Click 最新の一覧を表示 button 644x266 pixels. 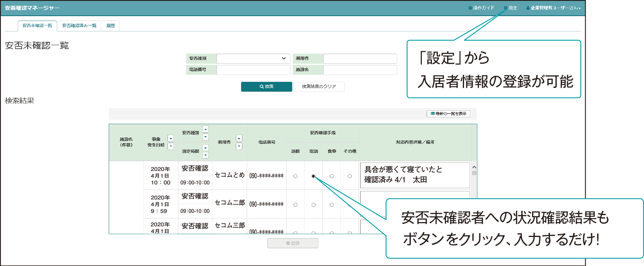click(448, 114)
